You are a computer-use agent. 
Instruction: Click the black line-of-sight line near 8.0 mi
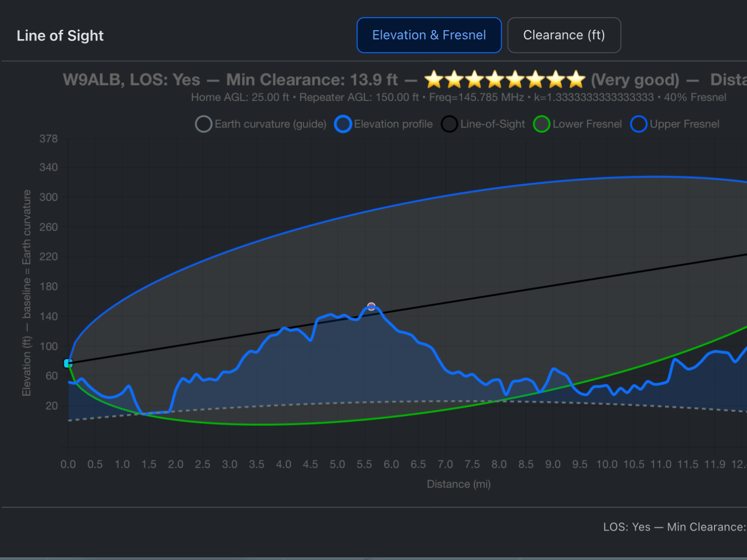[x=499, y=295]
